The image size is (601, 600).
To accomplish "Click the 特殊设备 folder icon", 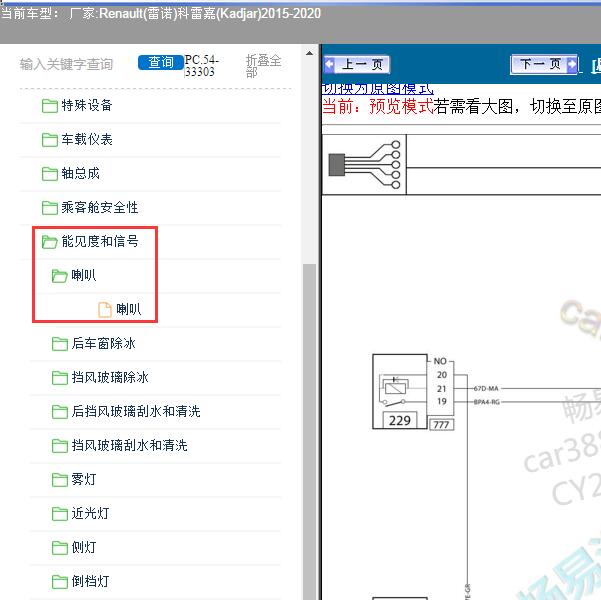I will (50, 106).
